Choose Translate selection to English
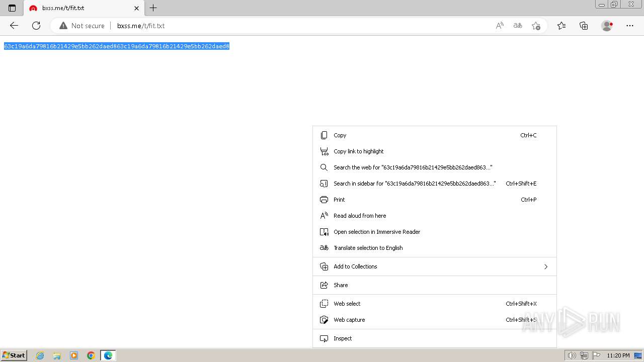The image size is (644, 362). pyautogui.click(x=435, y=248)
